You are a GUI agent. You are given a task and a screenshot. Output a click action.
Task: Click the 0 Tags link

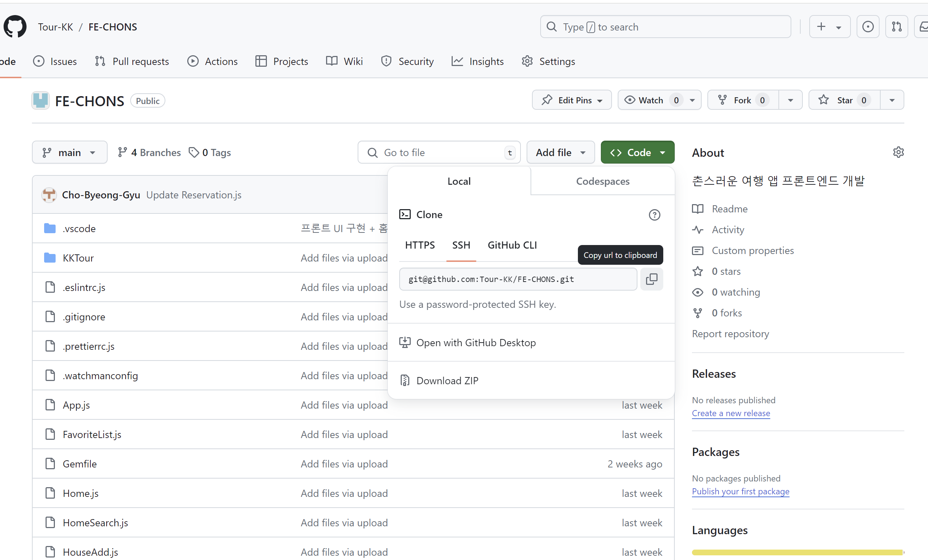point(210,152)
